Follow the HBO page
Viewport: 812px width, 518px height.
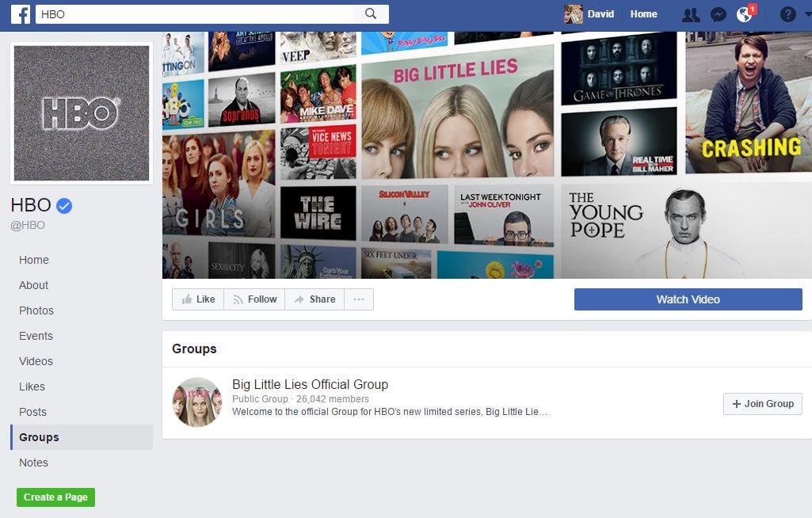click(x=254, y=299)
